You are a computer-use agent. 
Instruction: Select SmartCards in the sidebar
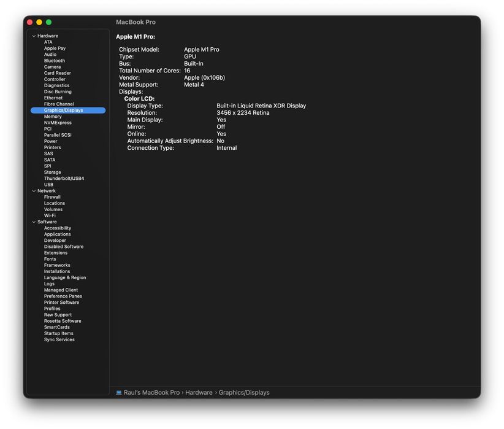[x=57, y=327]
